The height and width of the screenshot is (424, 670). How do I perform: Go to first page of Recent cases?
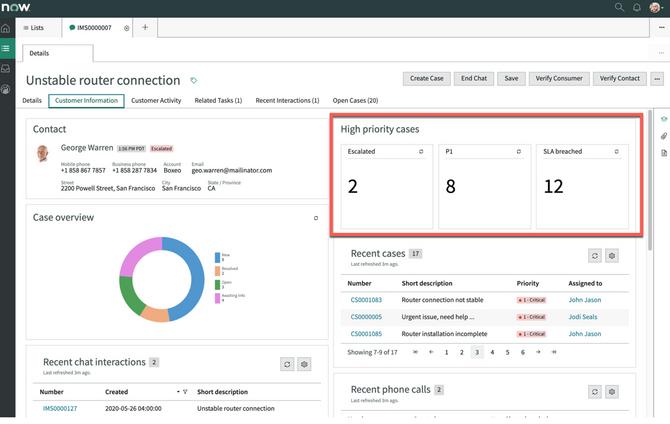click(x=415, y=352)
